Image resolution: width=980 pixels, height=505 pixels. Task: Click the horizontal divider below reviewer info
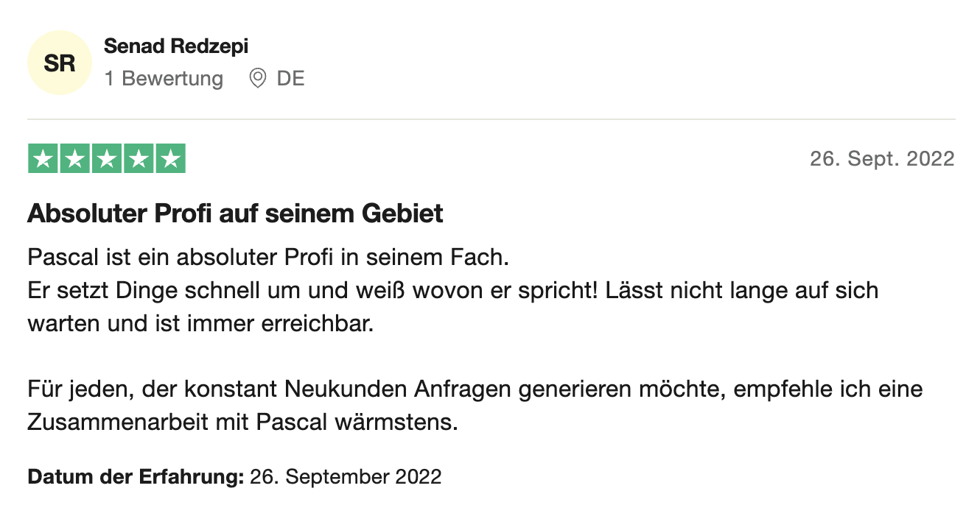coord(491,119)
